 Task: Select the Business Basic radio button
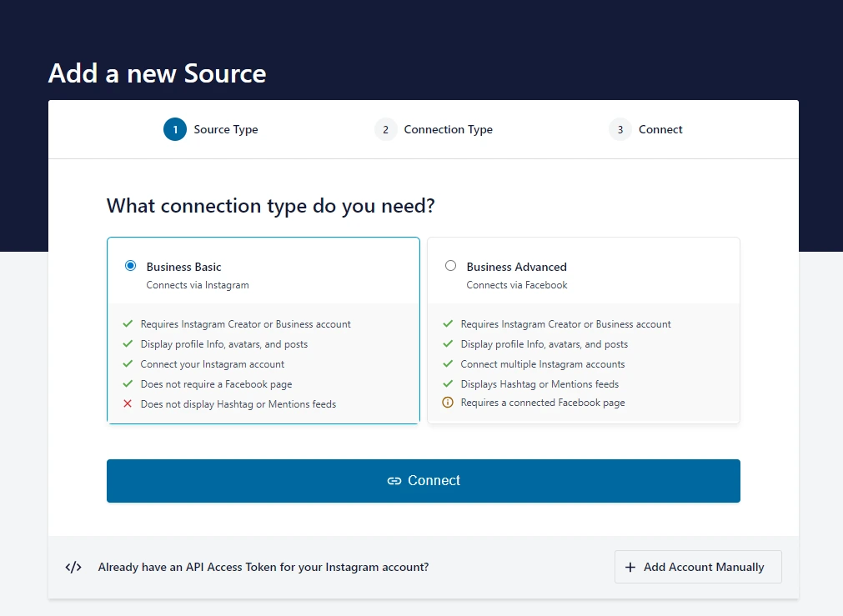[x=130, y=266]
